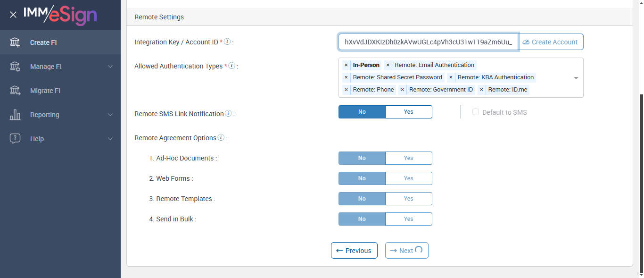Open Allowed Authentication Types dropdown arrow
The image size is (644, 278).
coord(576,78)
